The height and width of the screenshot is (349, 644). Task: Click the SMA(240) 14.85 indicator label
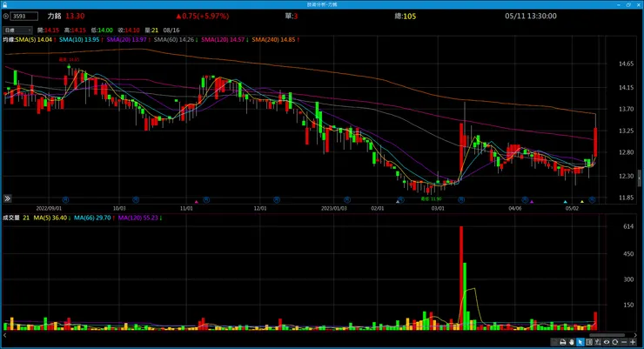click(x=275, y=40)
